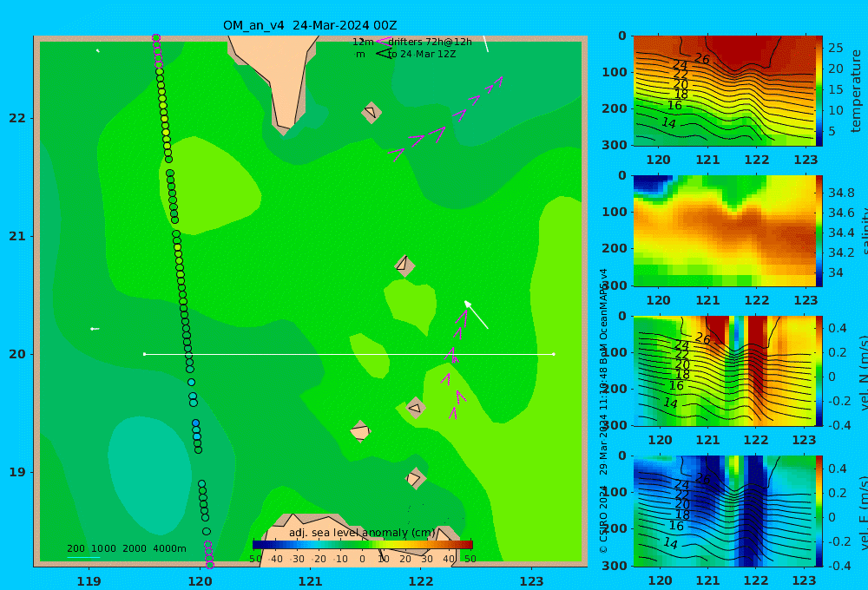Select the 'to 24 Mar 12Z' legend label
868x590 pixels.
coord(421,55)
